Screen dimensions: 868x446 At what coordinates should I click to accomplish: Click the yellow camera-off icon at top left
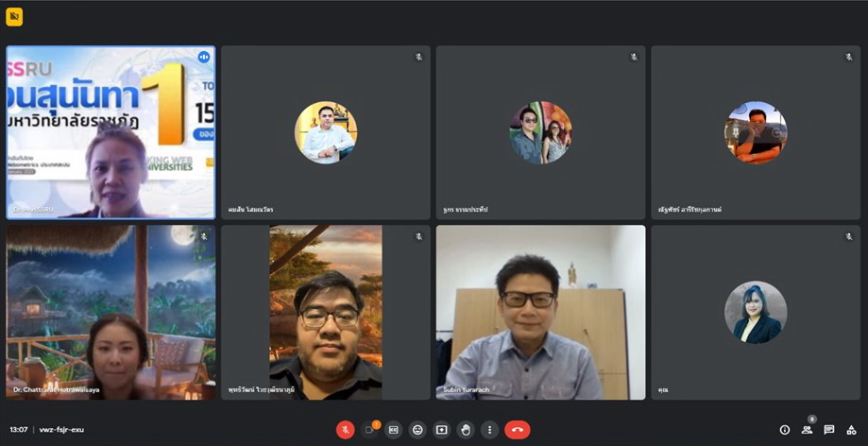click(x=14, y=17)
